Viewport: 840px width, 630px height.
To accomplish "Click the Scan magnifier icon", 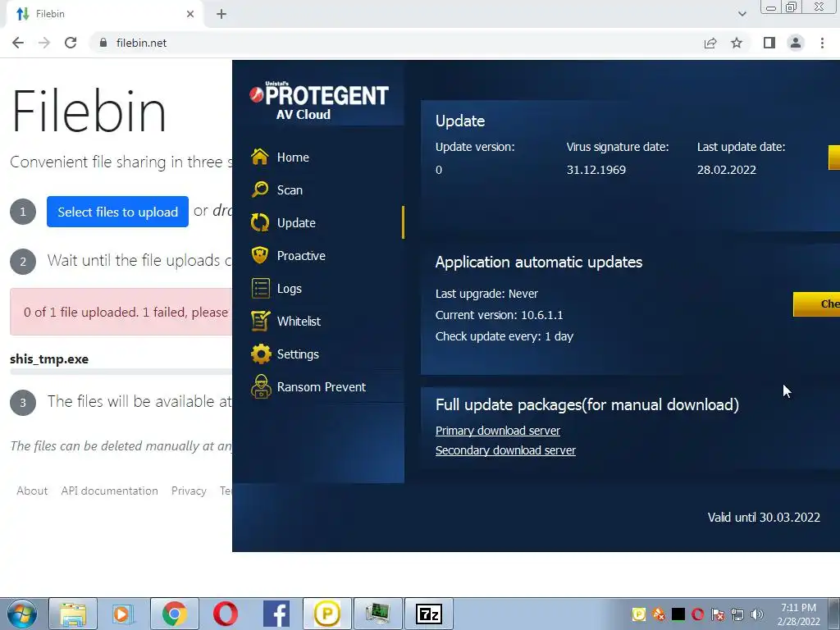I will pyautogui.click(x=260, y=189).
